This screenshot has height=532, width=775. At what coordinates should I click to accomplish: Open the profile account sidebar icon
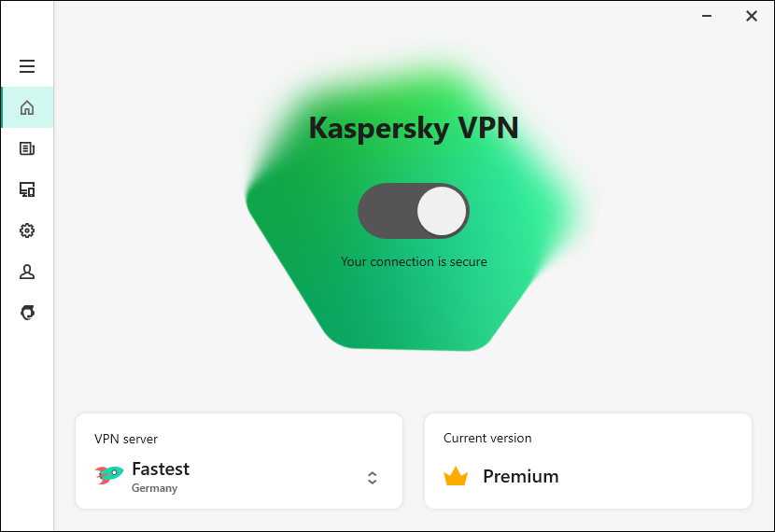click(27, 272)
